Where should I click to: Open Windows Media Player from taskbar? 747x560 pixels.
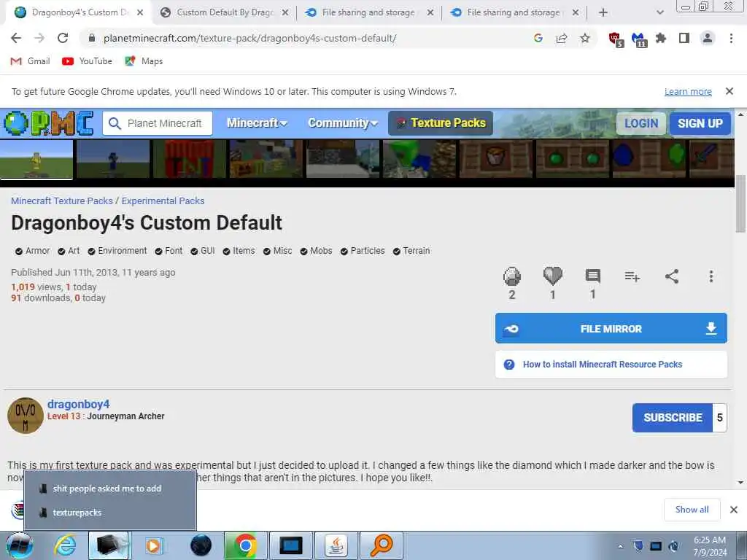[154, 545]
